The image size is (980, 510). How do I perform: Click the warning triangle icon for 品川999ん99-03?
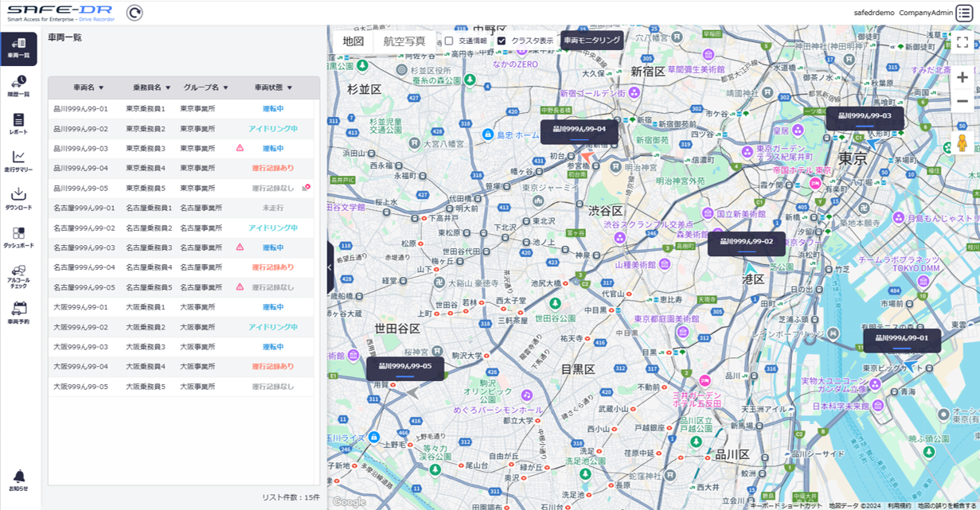click(240, 148)
